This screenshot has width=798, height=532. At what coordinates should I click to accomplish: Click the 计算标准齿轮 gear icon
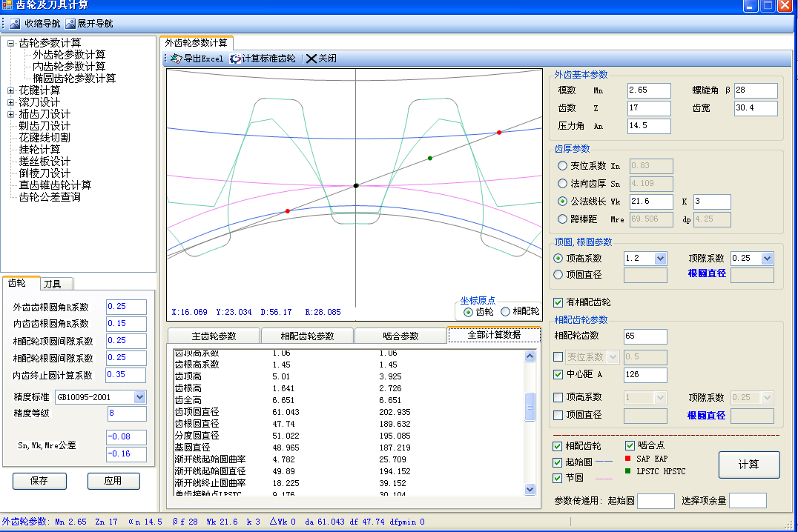click(235, 59)
